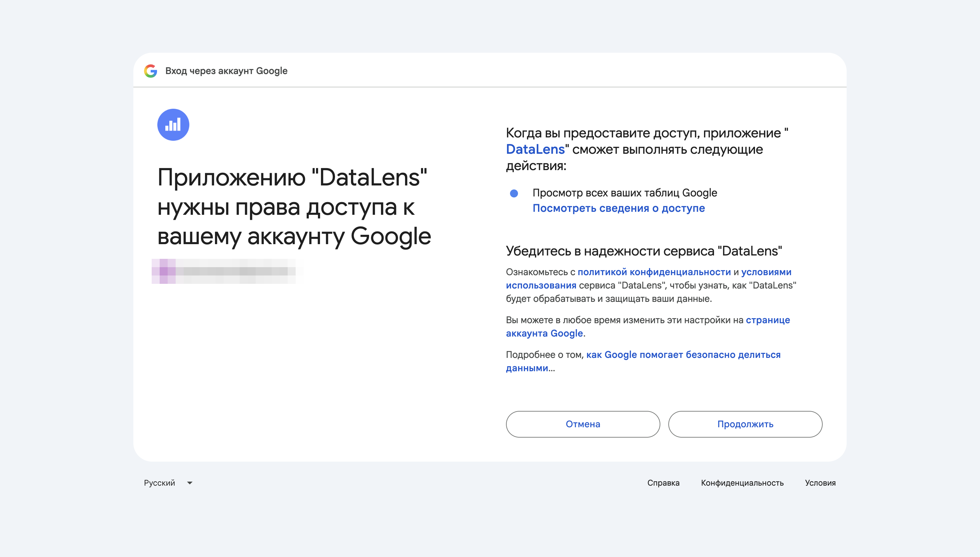Click 'Просмотр всех ваших таблиц Google' text

click(x=625, y=193)
